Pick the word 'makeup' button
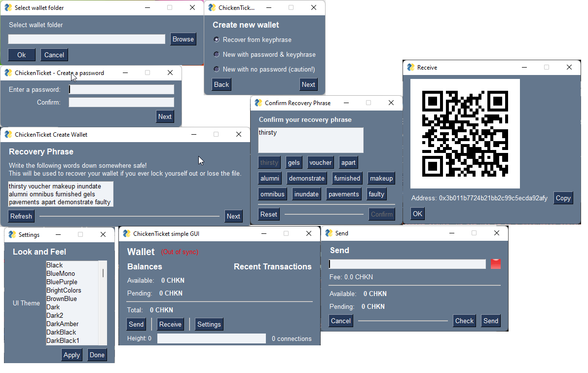 pos(381,178)
